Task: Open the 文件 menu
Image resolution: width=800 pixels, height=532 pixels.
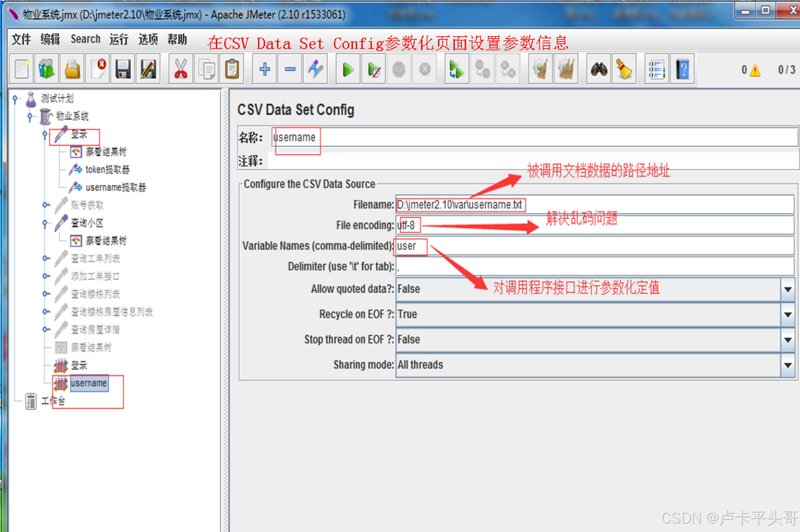Action: coord(22,39)
